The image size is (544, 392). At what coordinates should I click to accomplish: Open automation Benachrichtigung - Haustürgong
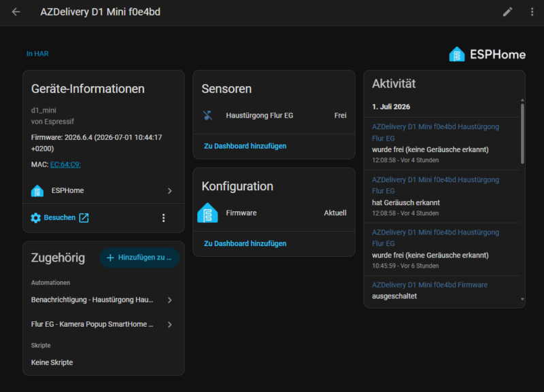click(92, 300)
